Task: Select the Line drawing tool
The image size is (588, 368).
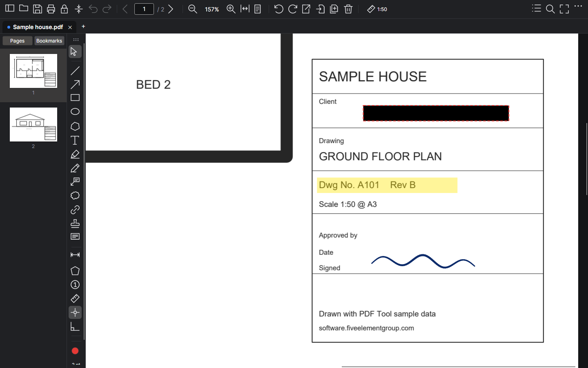Action: click(x=75, y=71)
